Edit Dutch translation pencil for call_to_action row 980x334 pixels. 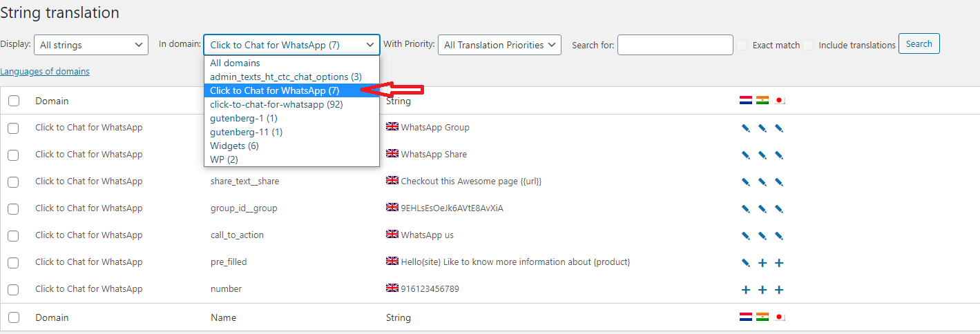click(x=746, y=235)
